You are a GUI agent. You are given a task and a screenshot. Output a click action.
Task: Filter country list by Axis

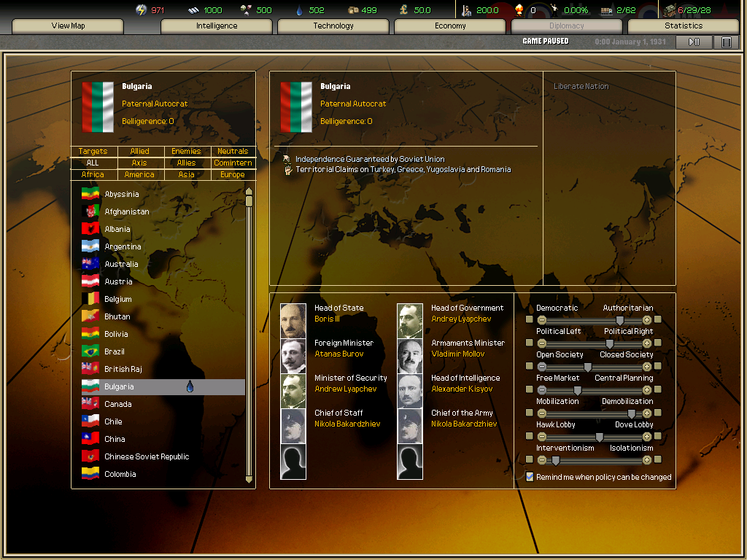click(139, 163)
